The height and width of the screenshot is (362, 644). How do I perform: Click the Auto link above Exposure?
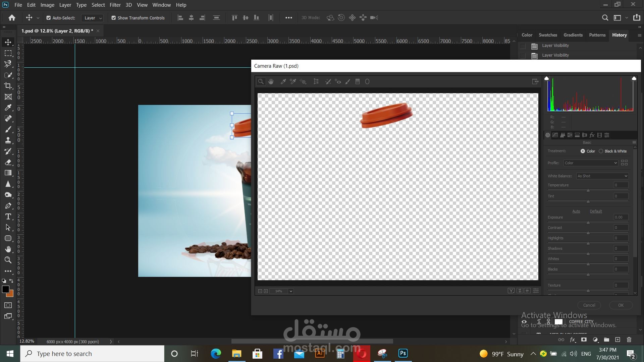tap(576, 211)
